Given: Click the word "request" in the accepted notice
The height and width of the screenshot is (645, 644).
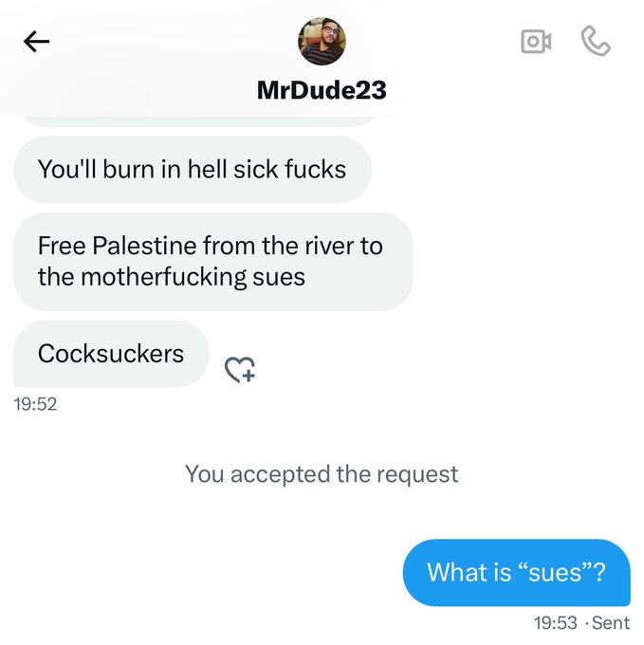Looking at the screenshot, I should click(413, 473).
